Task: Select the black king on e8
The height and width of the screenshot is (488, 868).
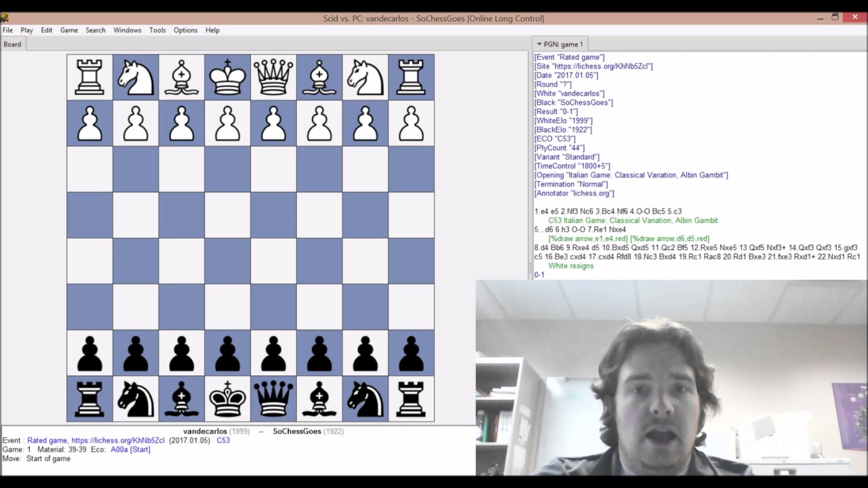Action: (x=227, y=399)
